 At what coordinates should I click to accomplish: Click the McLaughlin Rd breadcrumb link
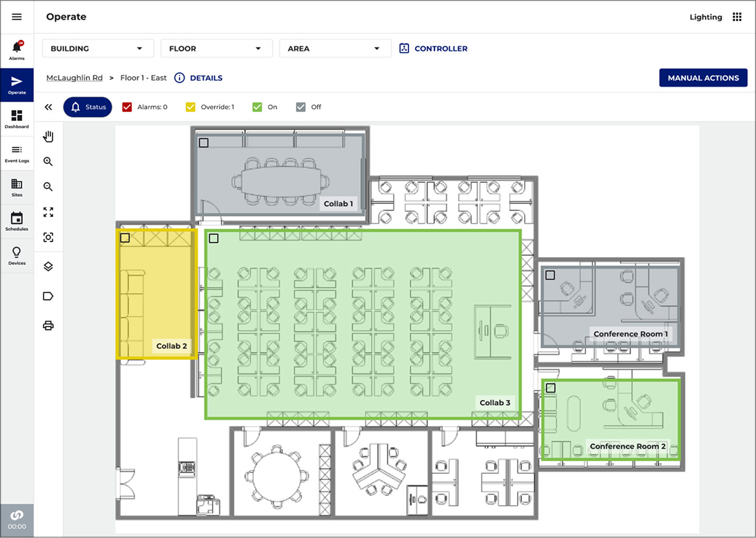click(74, 78)
